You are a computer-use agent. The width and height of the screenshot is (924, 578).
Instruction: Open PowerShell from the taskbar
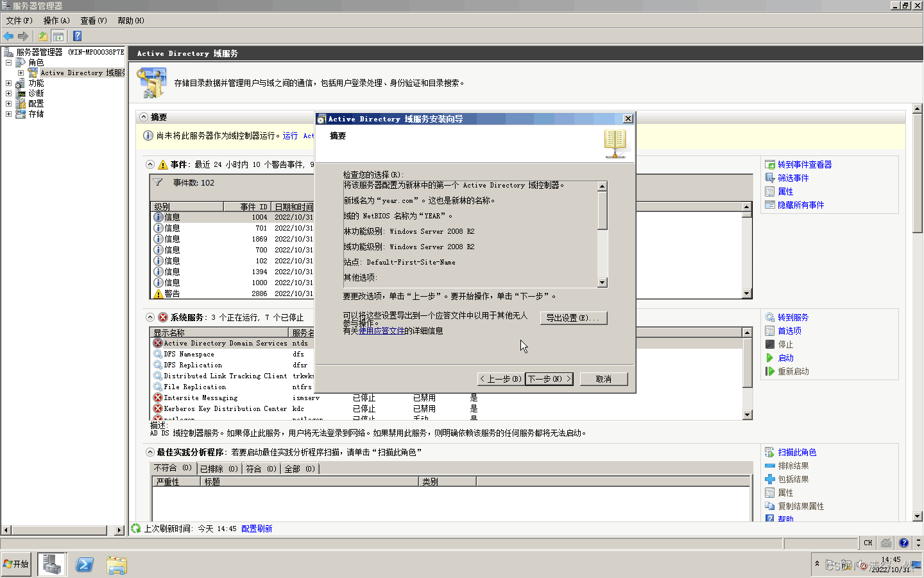click(85, 565)
